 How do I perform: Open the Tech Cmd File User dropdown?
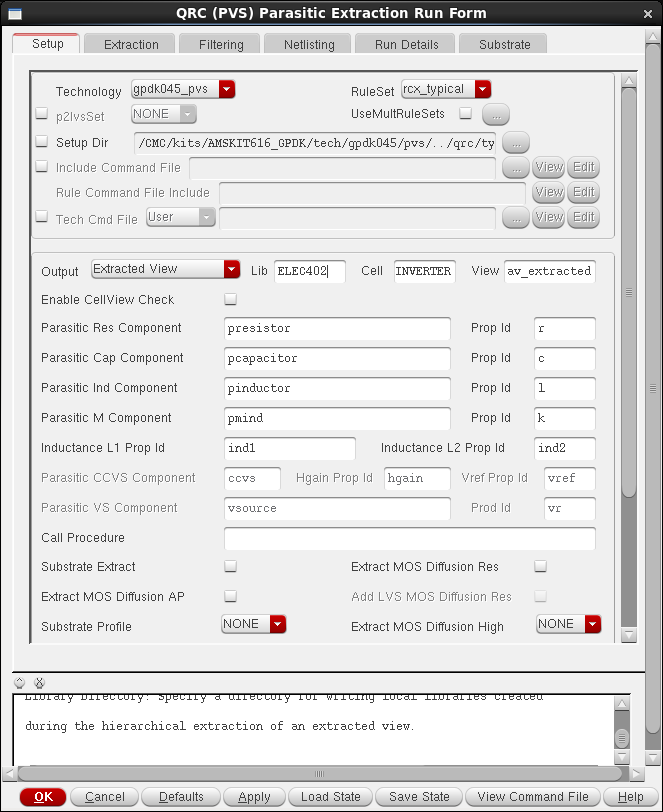tap(180, 217)
